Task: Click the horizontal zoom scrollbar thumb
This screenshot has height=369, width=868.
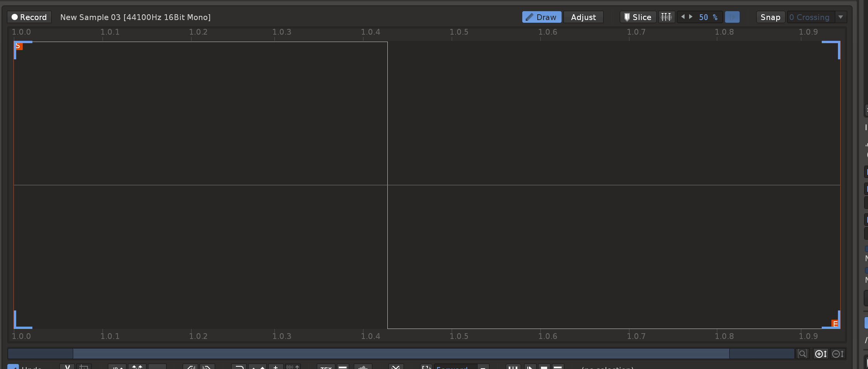Action: [401, 354]
